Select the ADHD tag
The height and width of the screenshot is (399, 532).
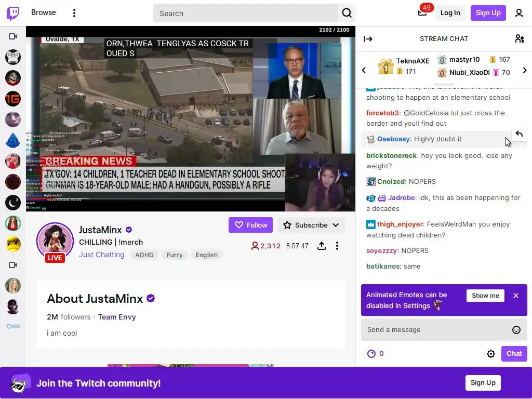point(144,255)
